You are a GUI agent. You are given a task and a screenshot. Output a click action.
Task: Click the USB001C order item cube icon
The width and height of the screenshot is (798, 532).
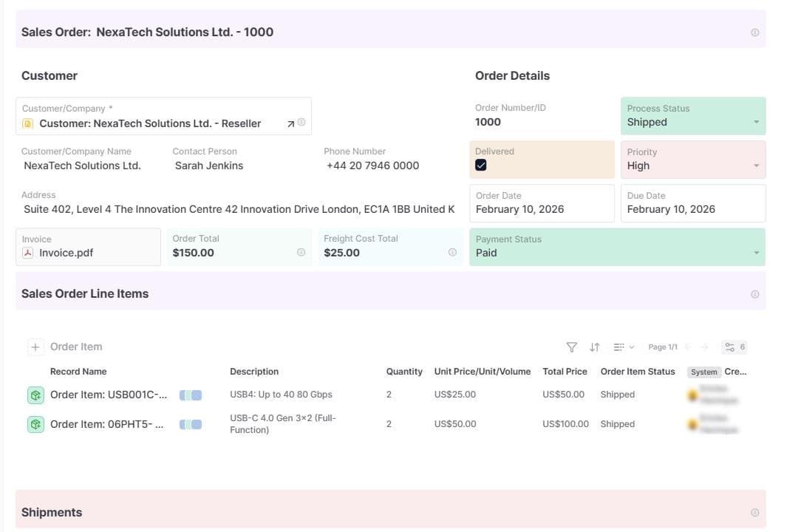[x=35, y=395]
